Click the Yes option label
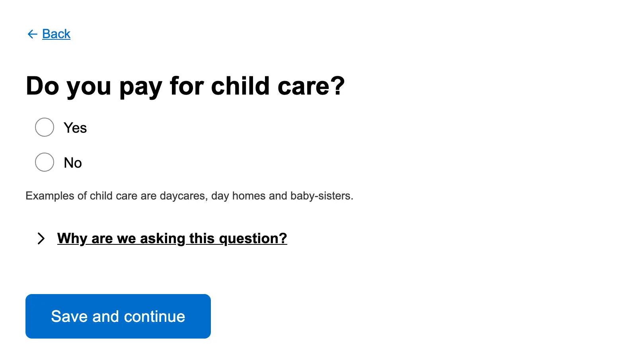635x364 pixels. 75,128
